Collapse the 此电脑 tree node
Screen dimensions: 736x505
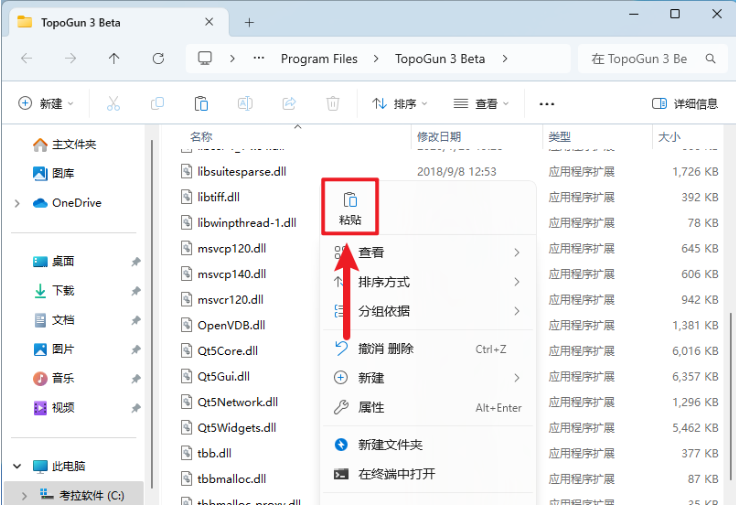tap(17, 466)
